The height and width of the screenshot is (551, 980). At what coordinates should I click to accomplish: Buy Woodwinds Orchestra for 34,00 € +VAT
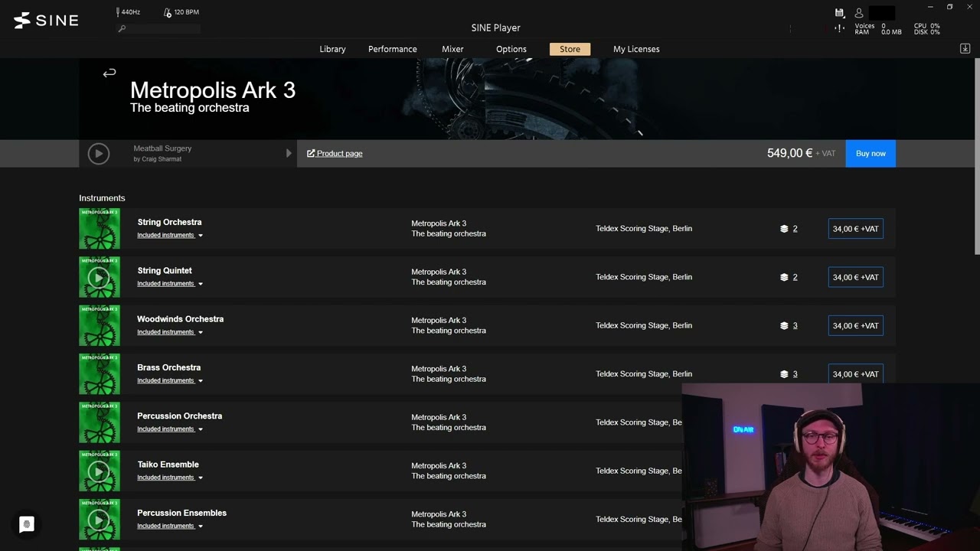[x=855, y=325]
